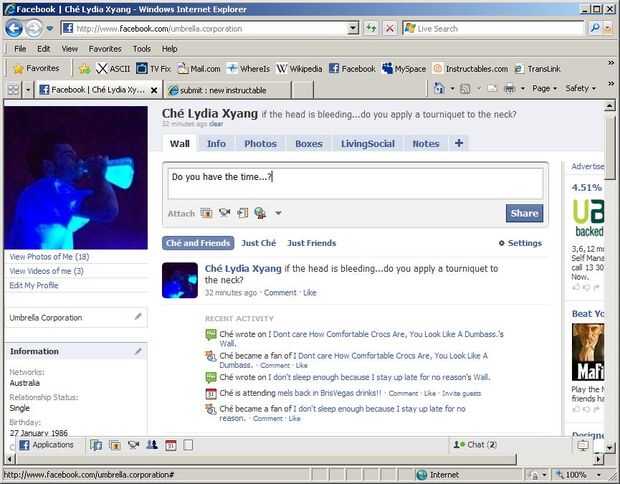Open the Mail.com bookmark

198,69
